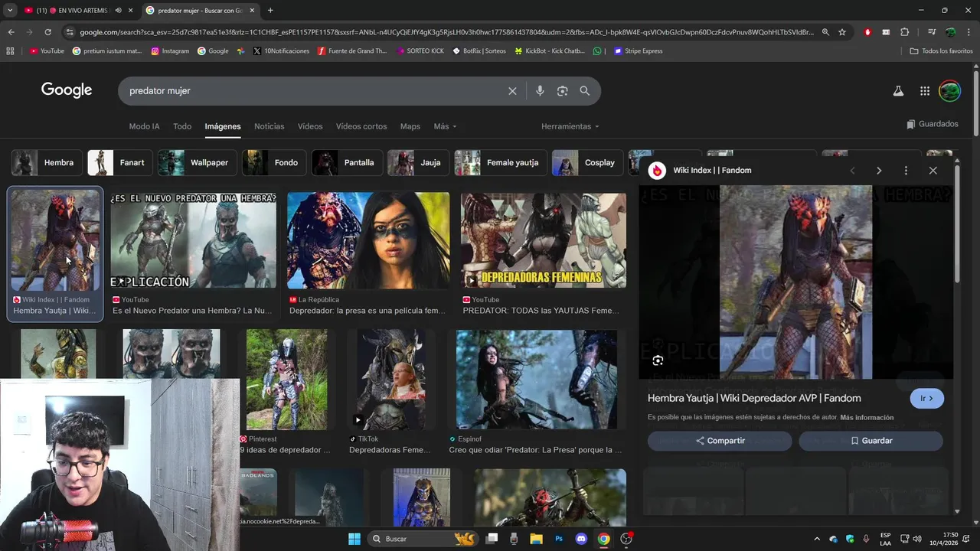980x551 pixels.
Task: Focus the predator mujer search field
Action: (314, 91)
